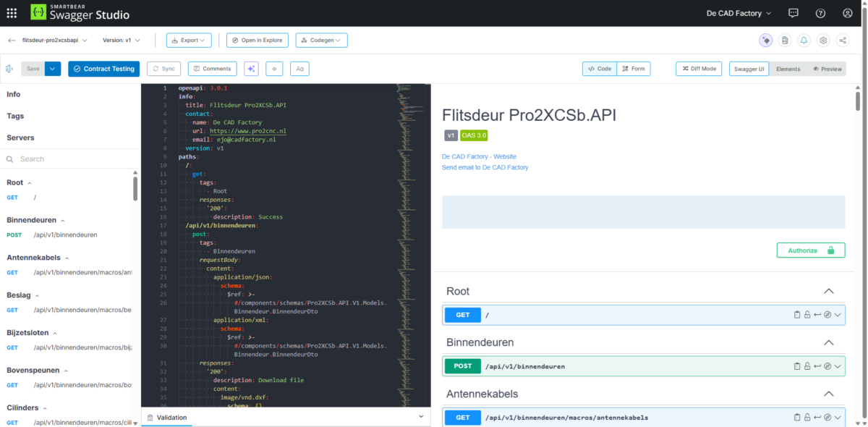Image resolution: width=868 pixels, height=427 pixels.
Task: Open the feedback chat icon
Action: point(793,13)
